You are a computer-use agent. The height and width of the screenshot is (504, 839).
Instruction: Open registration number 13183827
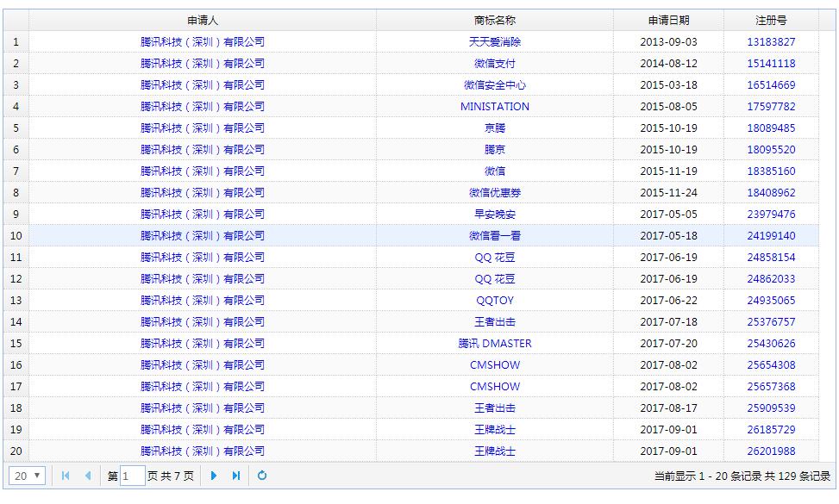pyautogui.click(x=771, y=42)
